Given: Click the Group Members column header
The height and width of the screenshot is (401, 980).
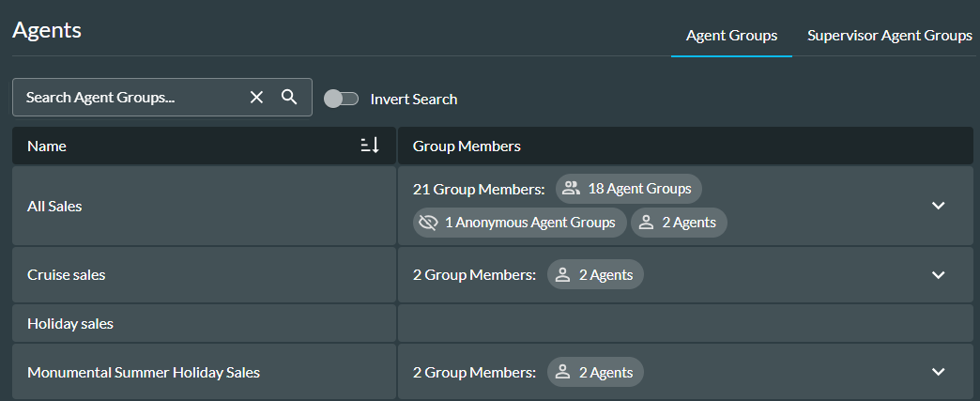Looking at the screenshot, I should point(467,147).
